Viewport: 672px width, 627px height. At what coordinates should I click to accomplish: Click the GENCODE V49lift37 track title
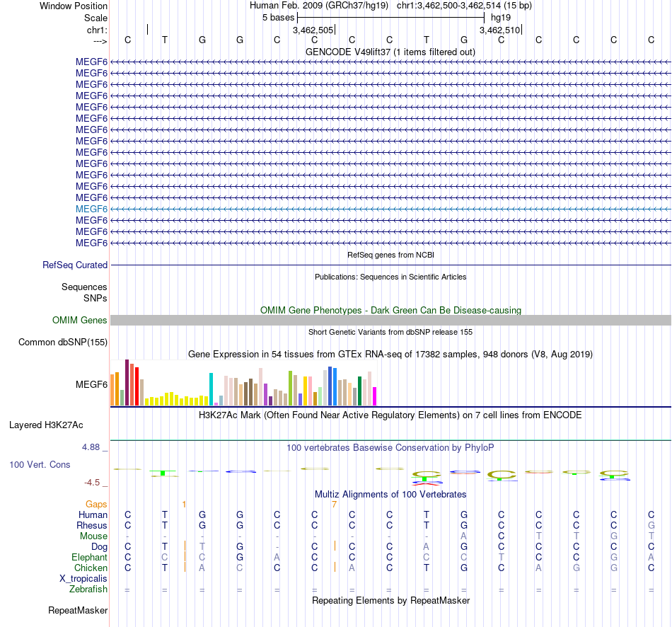390,52
